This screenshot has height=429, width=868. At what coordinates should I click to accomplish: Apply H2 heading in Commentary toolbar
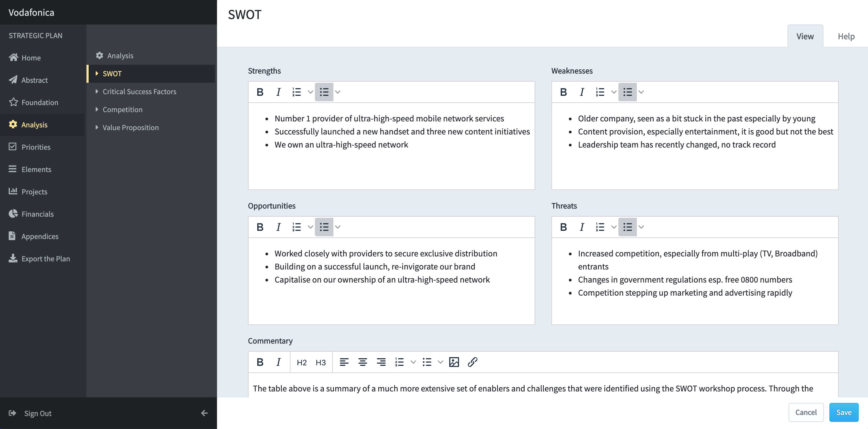point(302,362)
